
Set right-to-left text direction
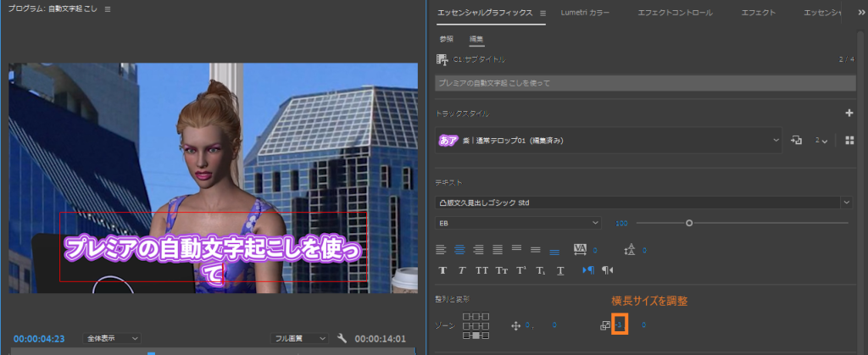pos(607,270)
